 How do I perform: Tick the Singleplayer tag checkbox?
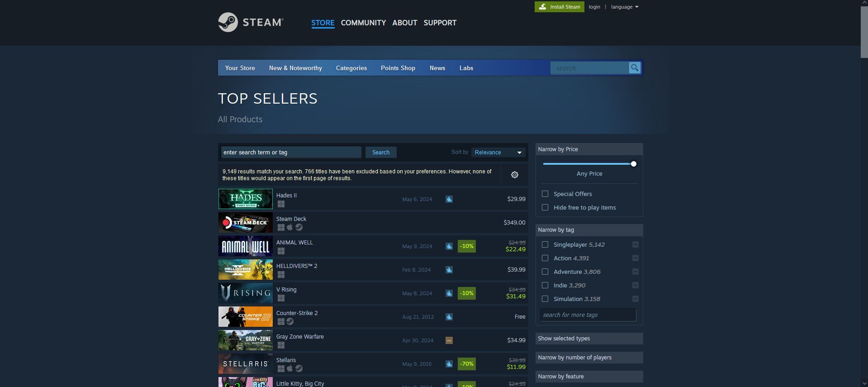(545, 244)
